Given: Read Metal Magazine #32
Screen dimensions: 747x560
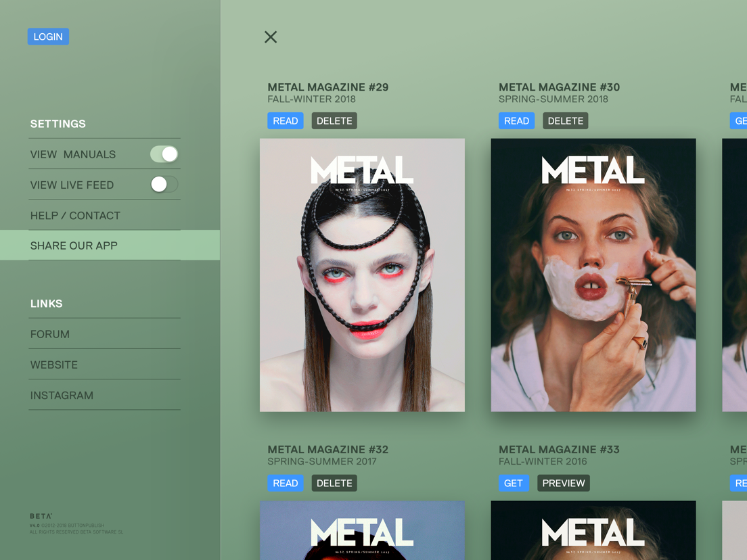Looking at the screenshot, I should tap(286, 483).
